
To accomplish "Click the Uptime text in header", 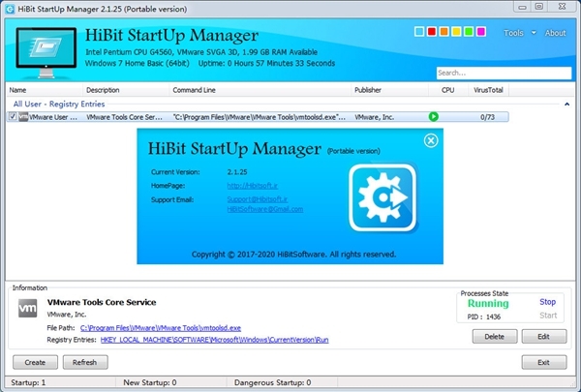I will point(266,63).
